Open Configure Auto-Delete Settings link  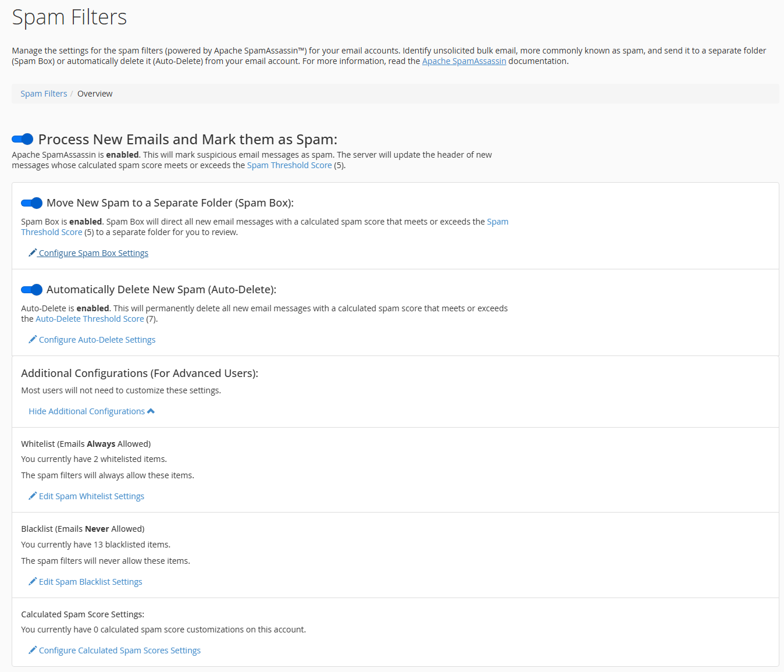(x=97, y=340)
